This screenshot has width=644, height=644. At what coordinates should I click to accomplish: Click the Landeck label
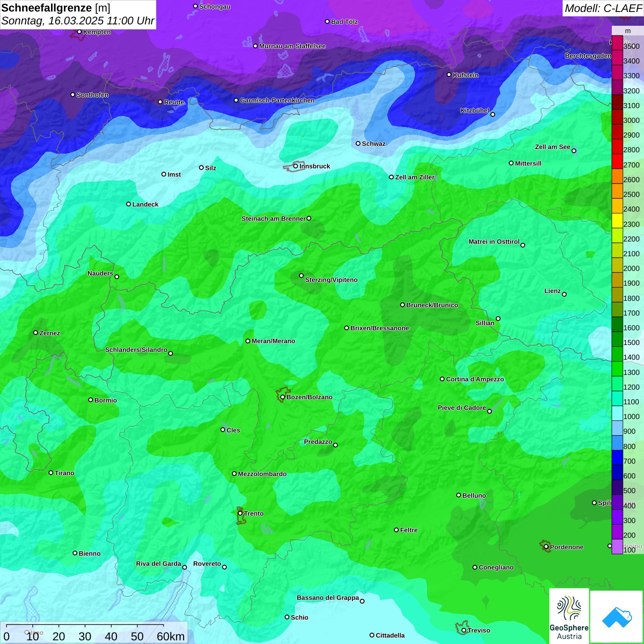145,204
